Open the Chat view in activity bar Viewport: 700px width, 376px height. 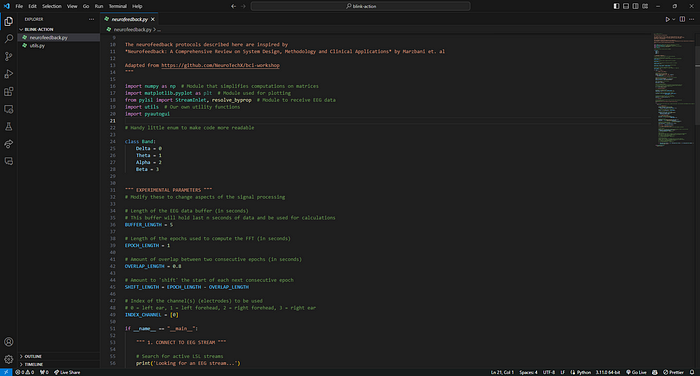(8, 161)
